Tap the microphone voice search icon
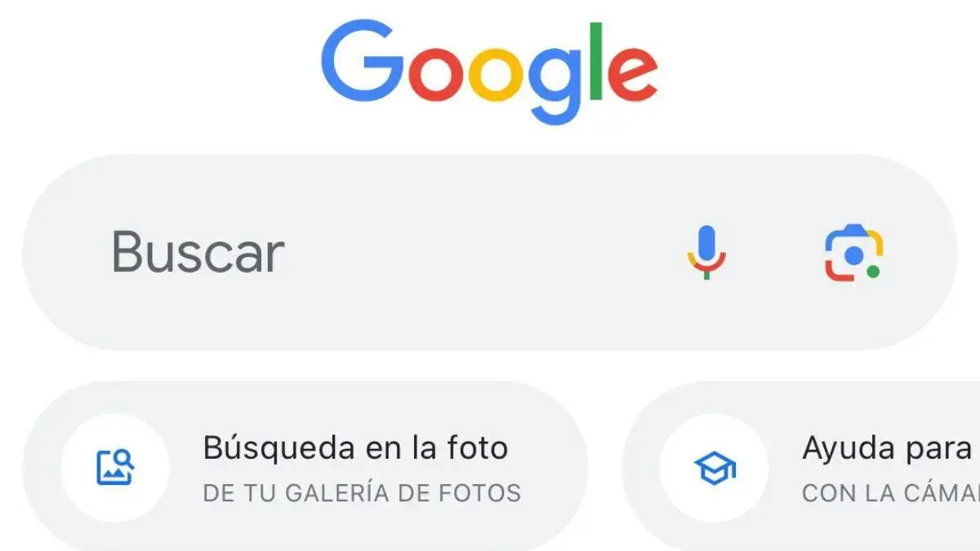The width and height of the screenshot is (980, 551). click(x=706, y=253)
